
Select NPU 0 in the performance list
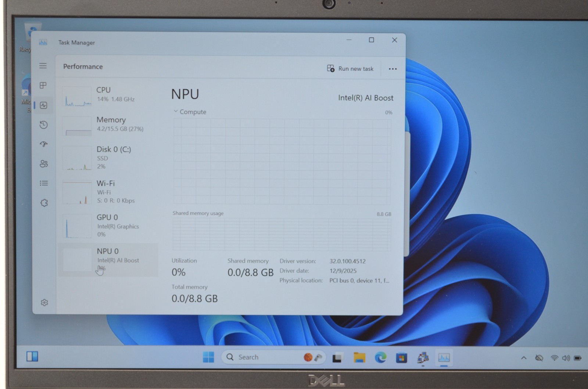click(x=108, y=259)
